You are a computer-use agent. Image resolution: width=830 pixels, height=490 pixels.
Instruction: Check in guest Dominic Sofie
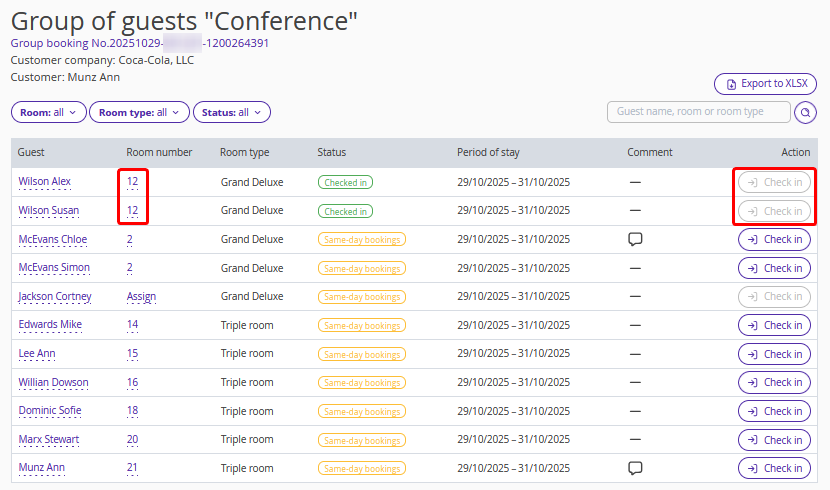click(x=774, y=411)
